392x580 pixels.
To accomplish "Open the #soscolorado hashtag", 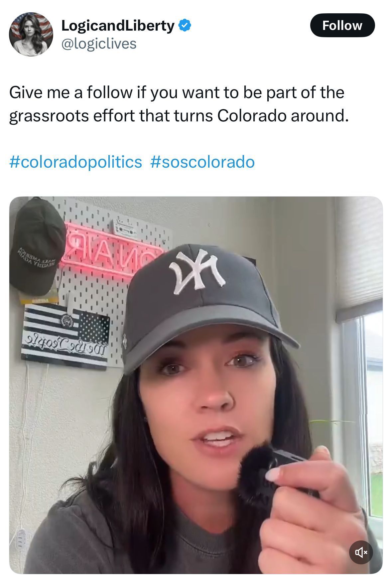I will pyautogui.click(x=202, y=162).
